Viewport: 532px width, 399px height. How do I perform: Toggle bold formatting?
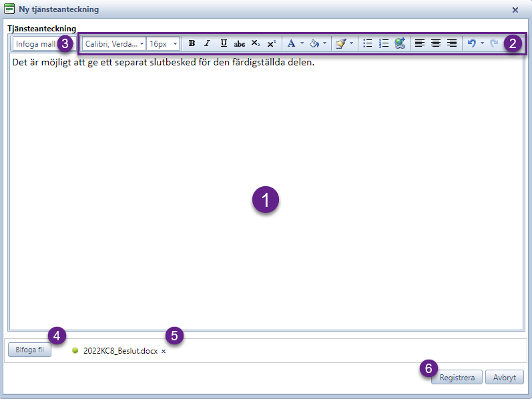[192, 43]
